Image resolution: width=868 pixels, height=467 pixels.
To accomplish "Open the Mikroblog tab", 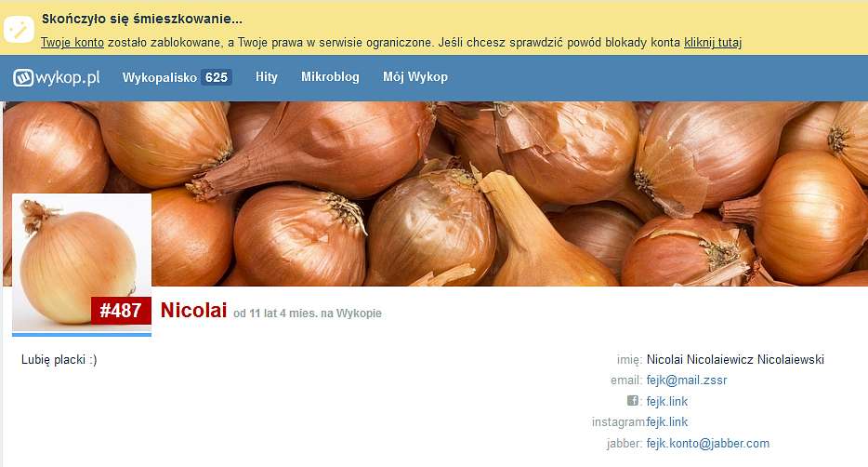I will click(330, 77).
